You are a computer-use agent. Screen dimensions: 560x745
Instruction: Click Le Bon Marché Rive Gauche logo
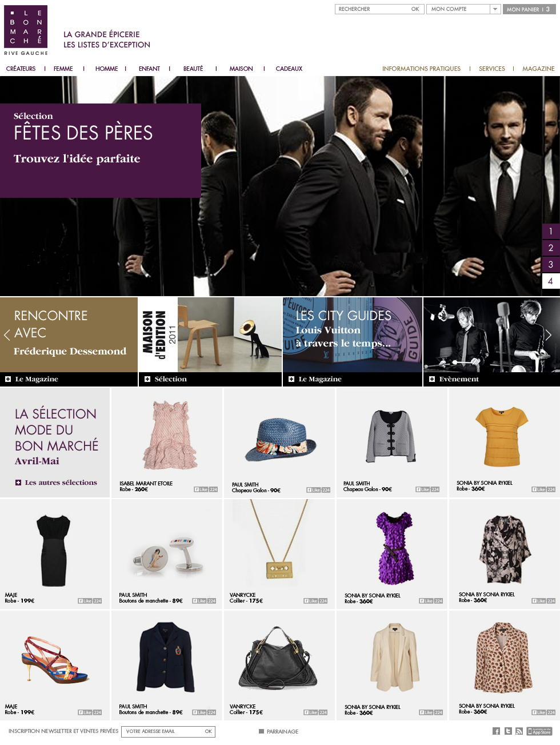coord(26,30)
